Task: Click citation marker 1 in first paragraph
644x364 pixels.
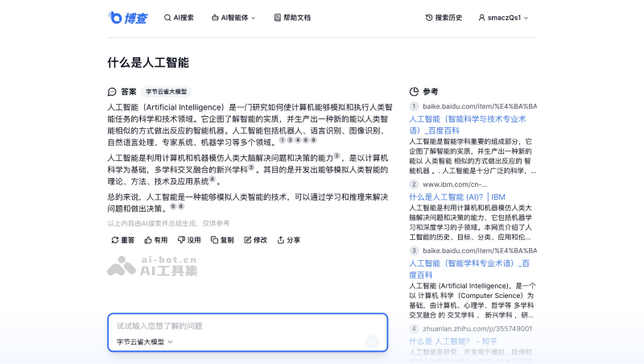Action: (282, 140)
